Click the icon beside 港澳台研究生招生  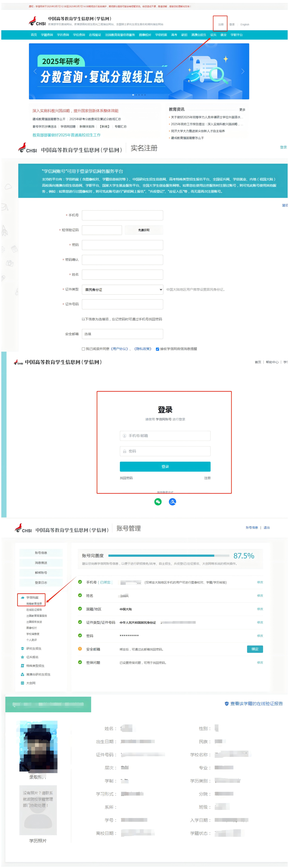click(x=23, y=674)
